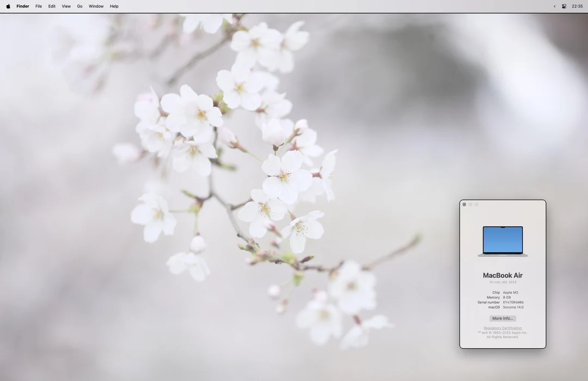Viewport: 588px width, 381px height.
Task: Open the Finder menu
Action: 22,6
